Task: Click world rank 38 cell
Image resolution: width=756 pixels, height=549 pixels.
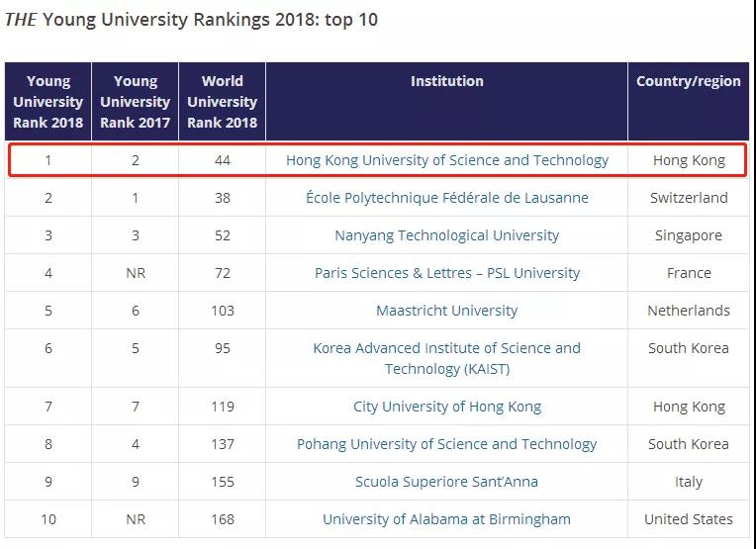Action: click(223, 198)
